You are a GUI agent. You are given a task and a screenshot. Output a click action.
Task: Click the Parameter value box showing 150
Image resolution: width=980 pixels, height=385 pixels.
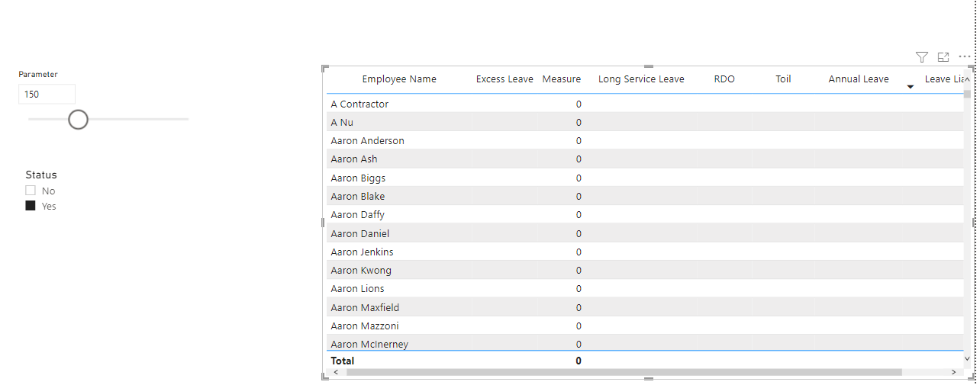pos(47,94)
